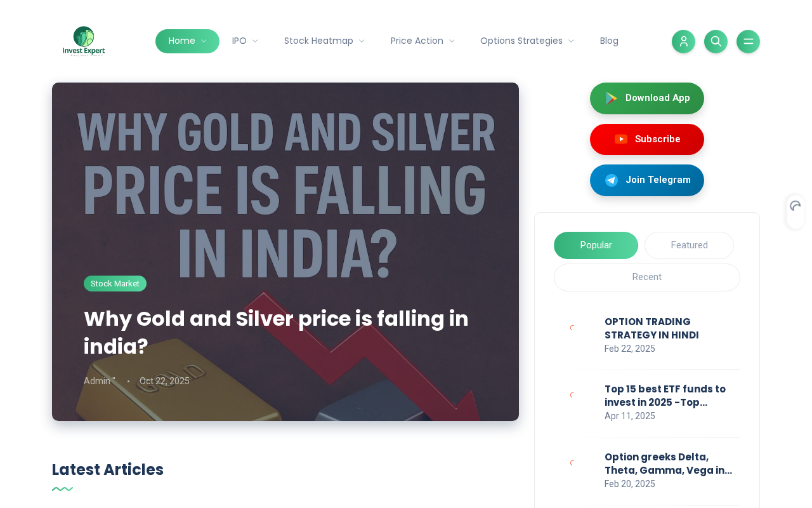
Task: Click the Google Play icon on Download App
Action: pyautogui.click(x=611, y=98)
